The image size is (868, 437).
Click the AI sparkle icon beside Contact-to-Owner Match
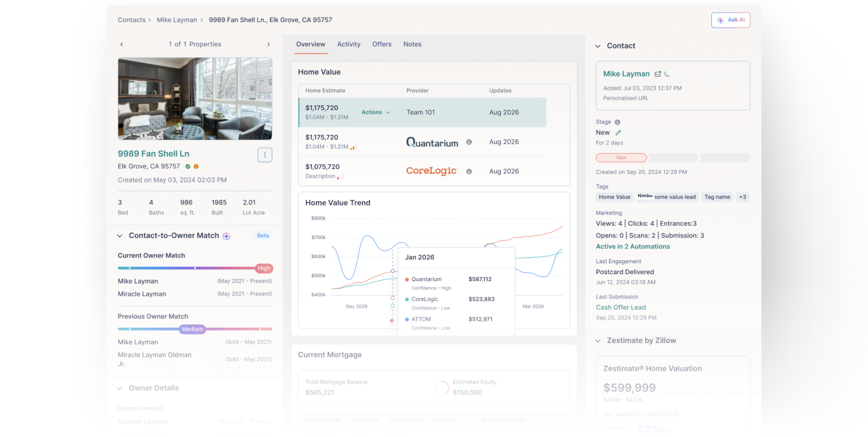pyautogui.click(x=227, y=236)
